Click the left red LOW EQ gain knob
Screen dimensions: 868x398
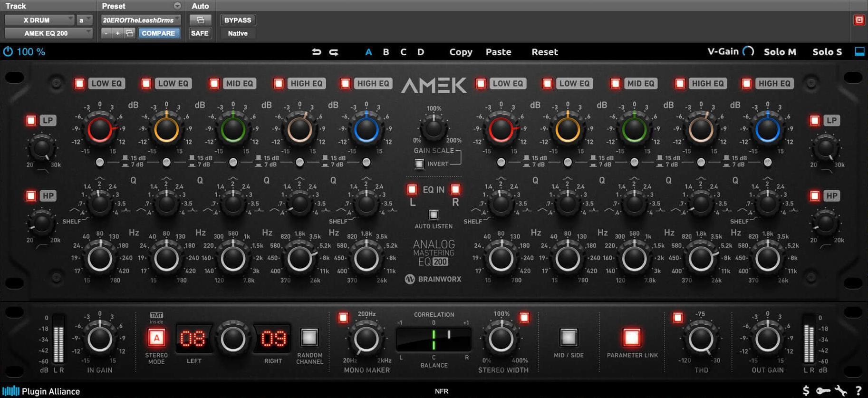click(100, 129)
